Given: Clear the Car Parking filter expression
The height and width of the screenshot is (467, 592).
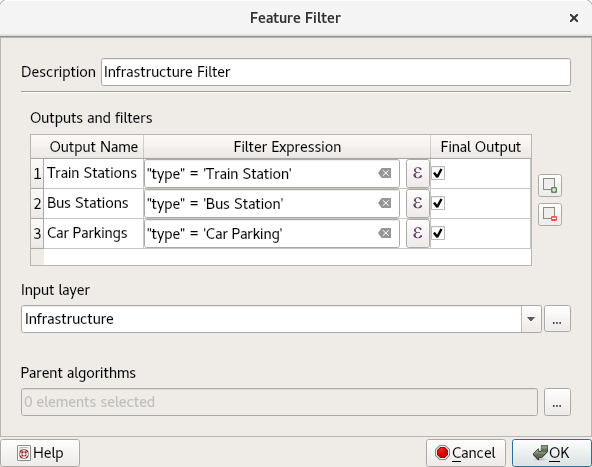Looking at the screenshot, I should pos(385,233).
